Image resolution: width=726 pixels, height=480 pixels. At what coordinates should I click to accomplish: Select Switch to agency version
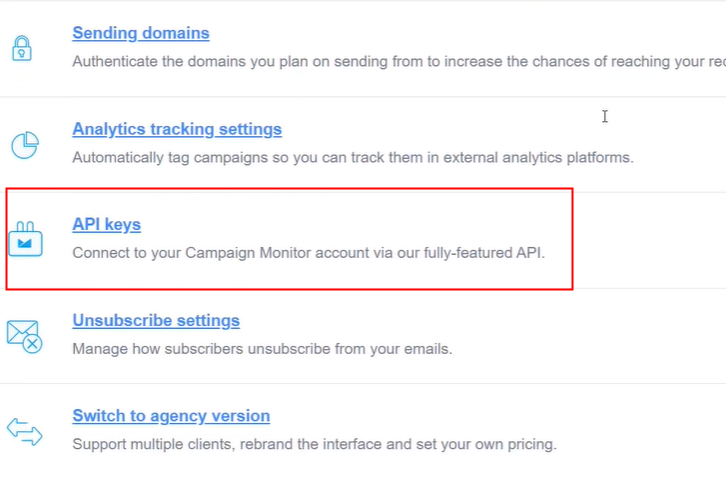171,416
